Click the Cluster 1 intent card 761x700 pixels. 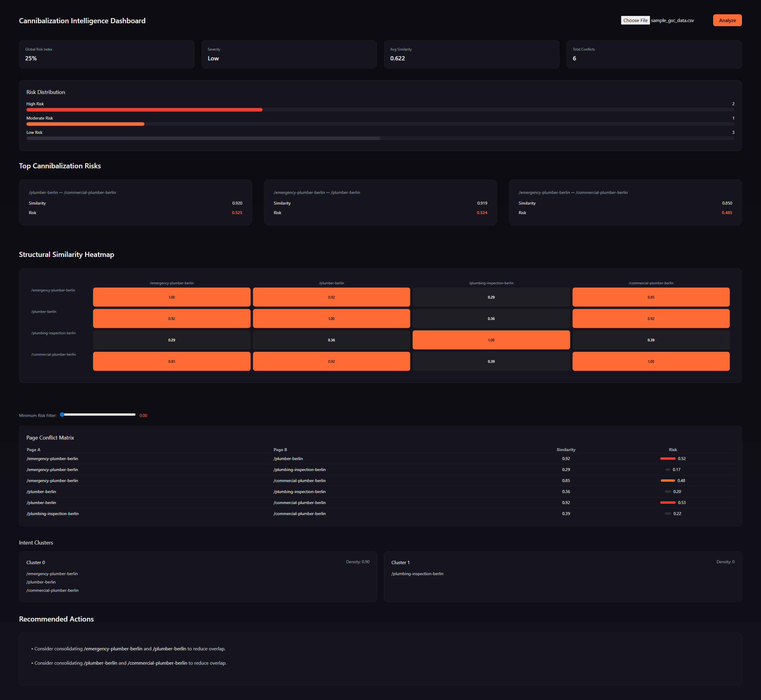(x=562, y=577)
